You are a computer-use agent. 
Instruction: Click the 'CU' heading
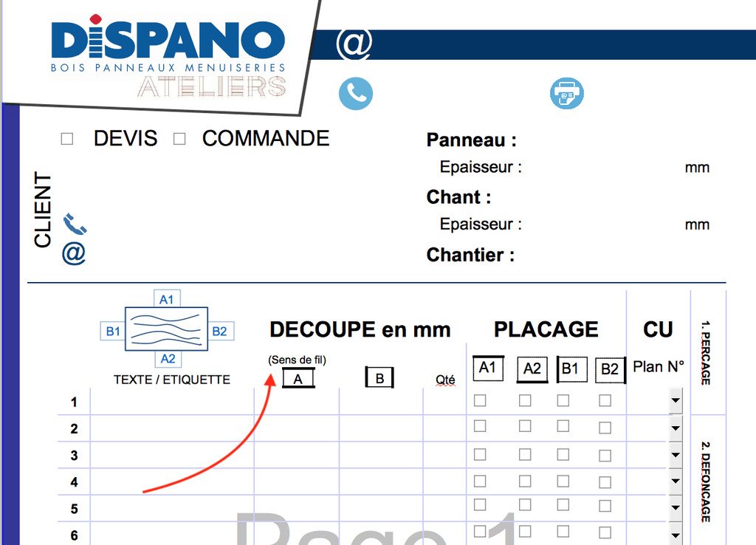pos(658,330)
